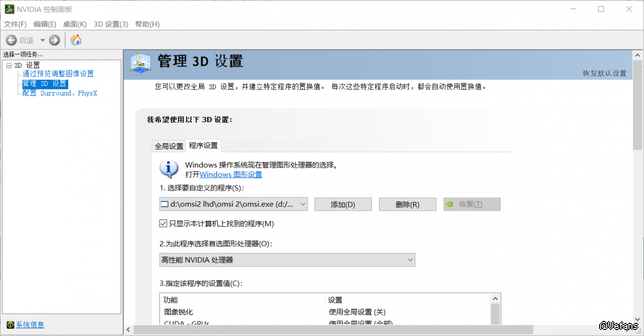Expand the omsi.exe program selection dropdown
644x336 pixels.
click(x=302, y=204)
